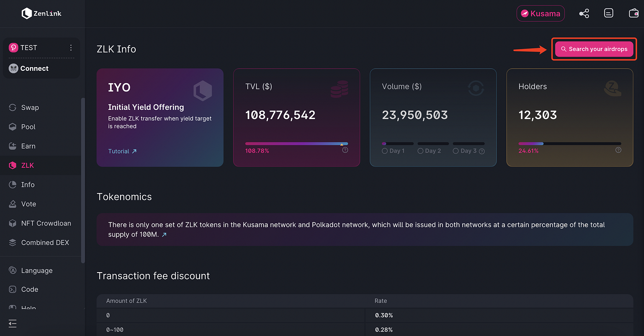The width and height of the screenshot is (644, 336).
Task: Click Search your airdrops button
Action: pos(594,49)
